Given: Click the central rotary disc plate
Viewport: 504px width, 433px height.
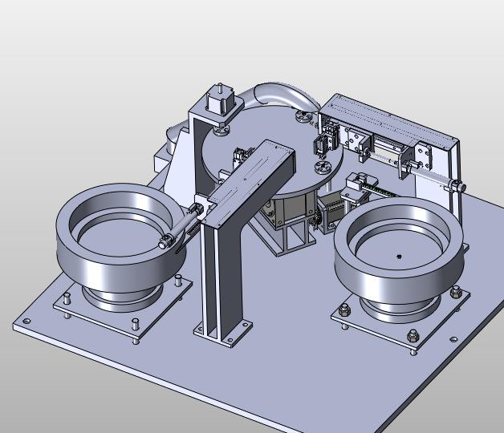Looking at the screenshot, I should click(273, 128).
